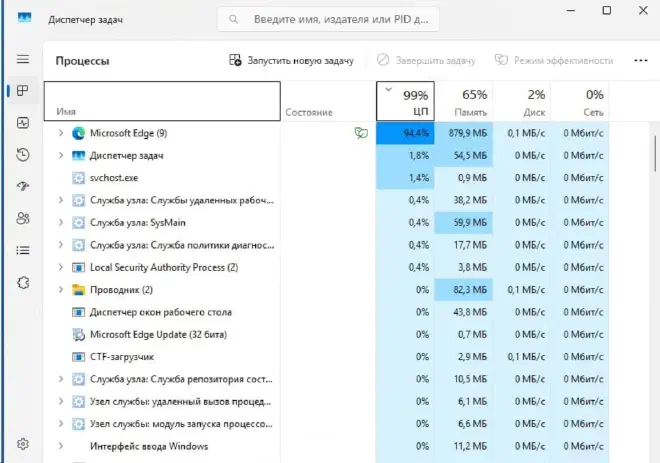
Task: Select the svchost.exe process row
Action: coord(326,178)
